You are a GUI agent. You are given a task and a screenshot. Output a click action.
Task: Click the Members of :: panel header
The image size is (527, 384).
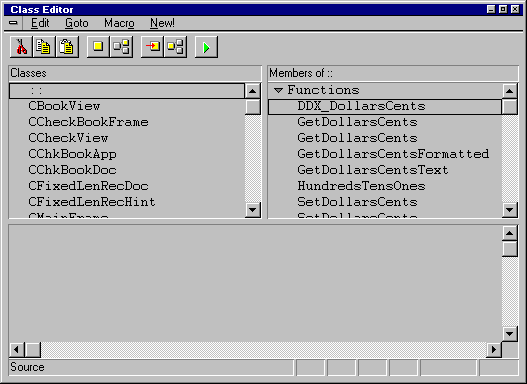point(393,73)
